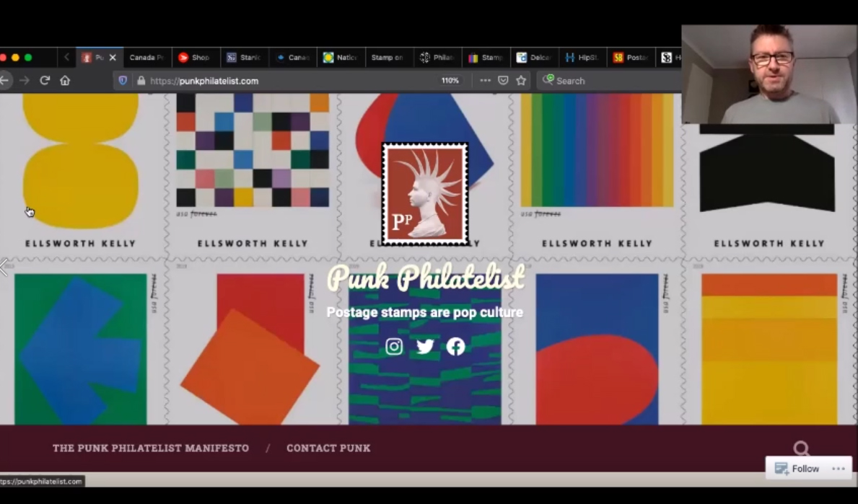Bookmark this page with the star
Screen dimensions: 858x504
pyautogui.click(x=521, y=80)
